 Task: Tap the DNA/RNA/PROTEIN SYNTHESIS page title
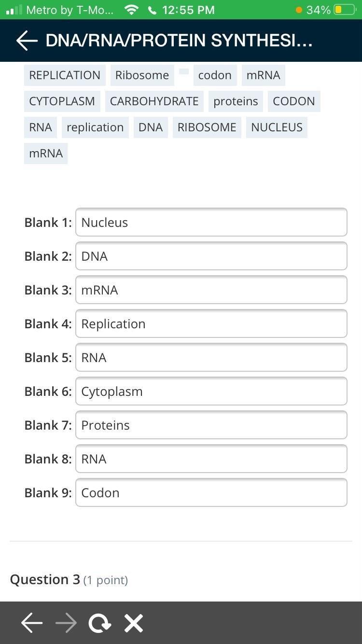coord(179,41)
